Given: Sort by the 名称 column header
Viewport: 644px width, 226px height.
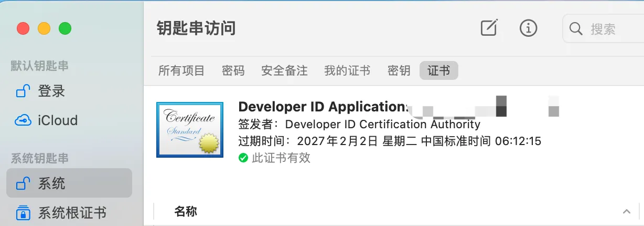Looking at the screenshot, I should (x=186, y=212).
